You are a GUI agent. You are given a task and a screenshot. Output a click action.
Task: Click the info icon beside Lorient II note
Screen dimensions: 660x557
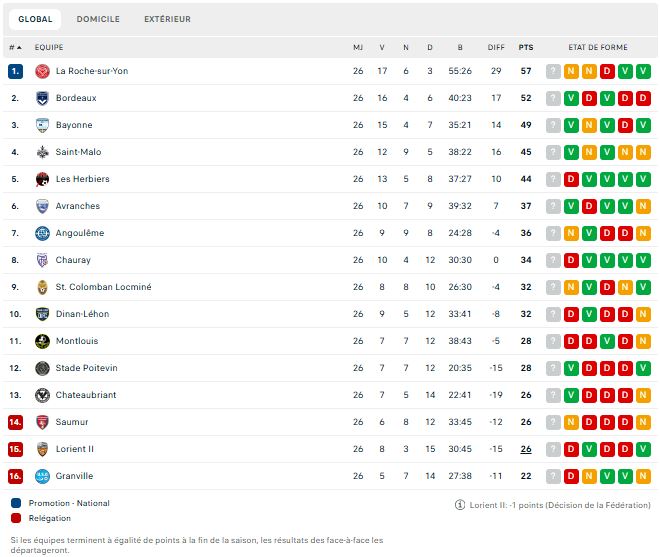coord(460,505)
